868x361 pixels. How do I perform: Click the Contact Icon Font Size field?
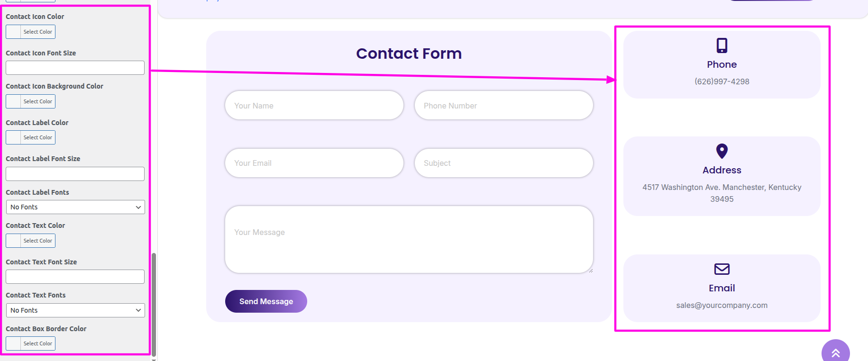coord(75,68)
